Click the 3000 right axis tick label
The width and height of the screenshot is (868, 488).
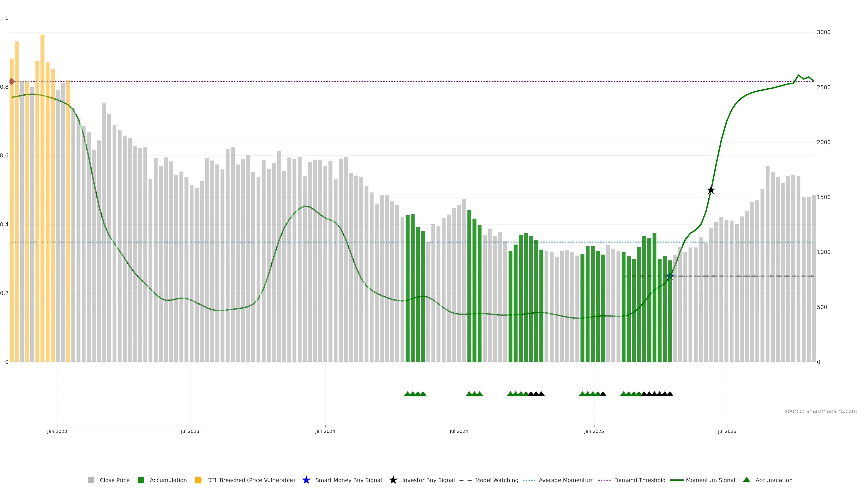pos(823,32)
